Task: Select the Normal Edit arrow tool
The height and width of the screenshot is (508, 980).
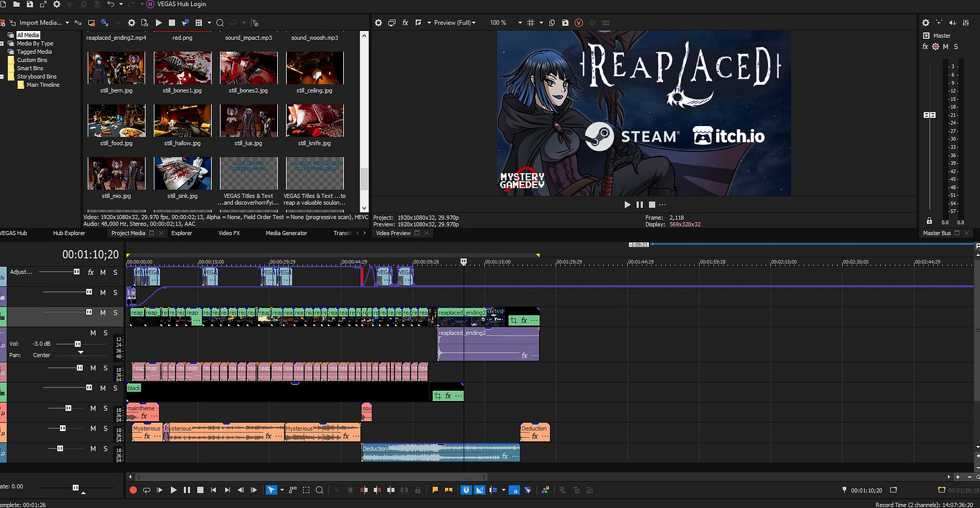Action: 271,490
